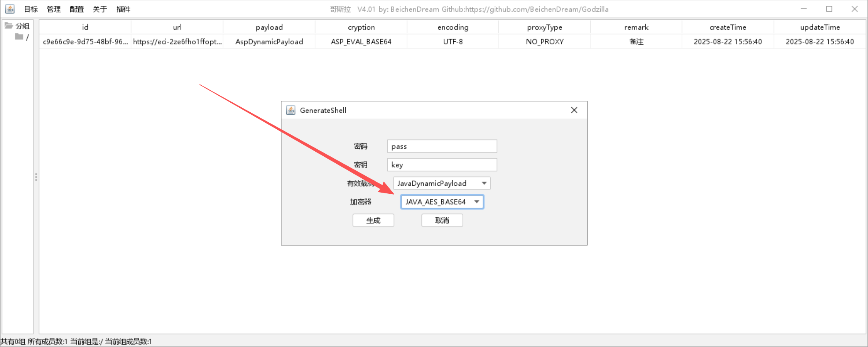Open the 插件 menu
This screenshot has height=347, width=868.
point(123,9)
